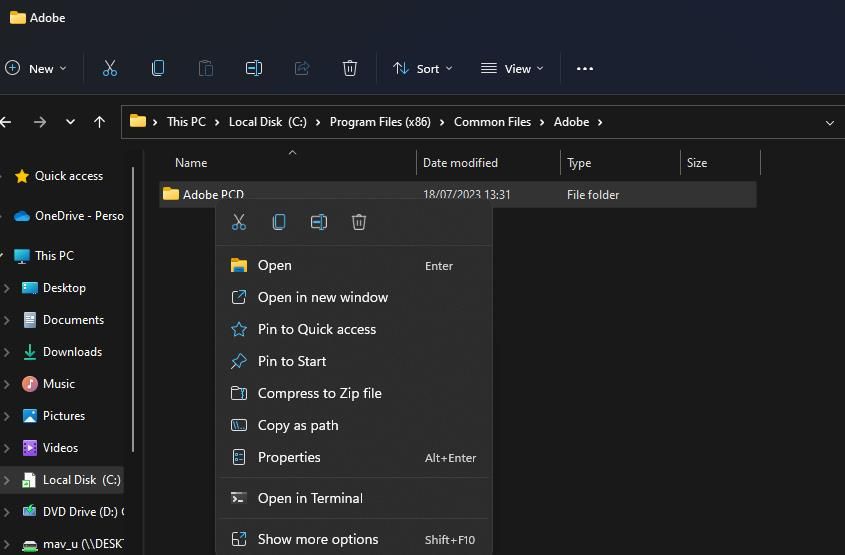The height and width of the screenshot is (555, 845).
Task: Click the Delete icon in context menu
Action: pos(359,222)
